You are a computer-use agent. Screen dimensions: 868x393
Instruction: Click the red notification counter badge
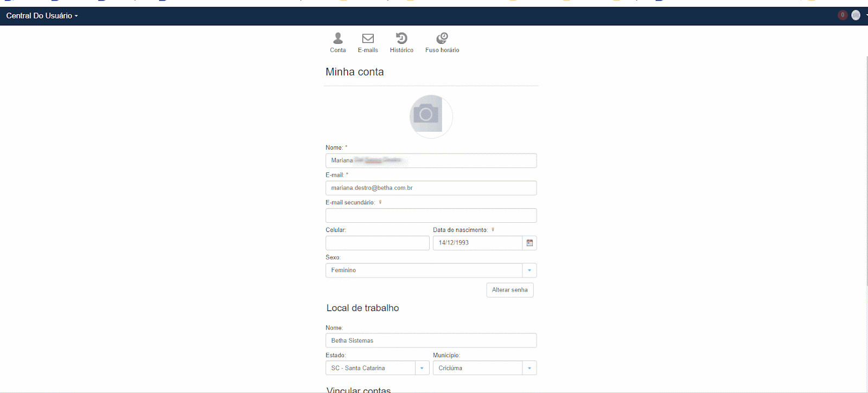[x=843, y=15]
